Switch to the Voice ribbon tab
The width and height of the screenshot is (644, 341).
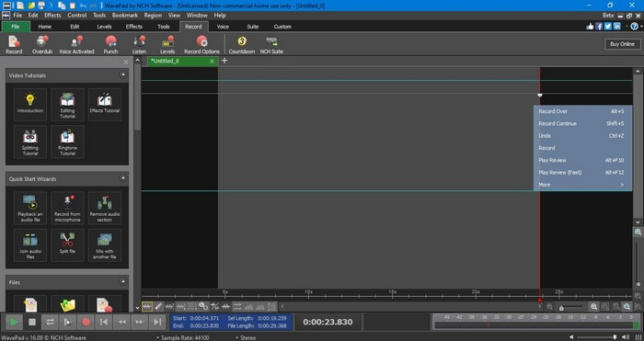click(223, 27)
